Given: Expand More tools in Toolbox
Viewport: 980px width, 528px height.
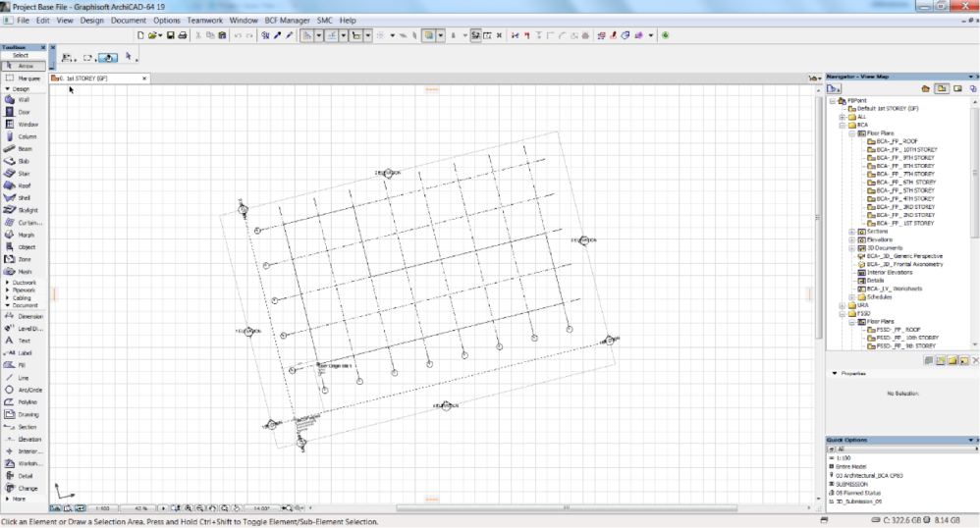Looking at the screenshot, I should coord(18,499).
